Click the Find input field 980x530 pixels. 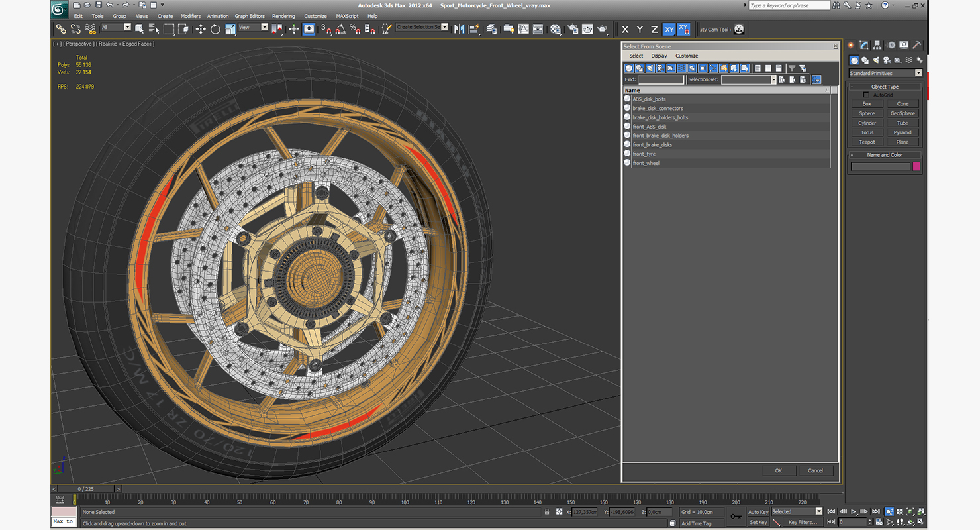[x=661, y=79]
